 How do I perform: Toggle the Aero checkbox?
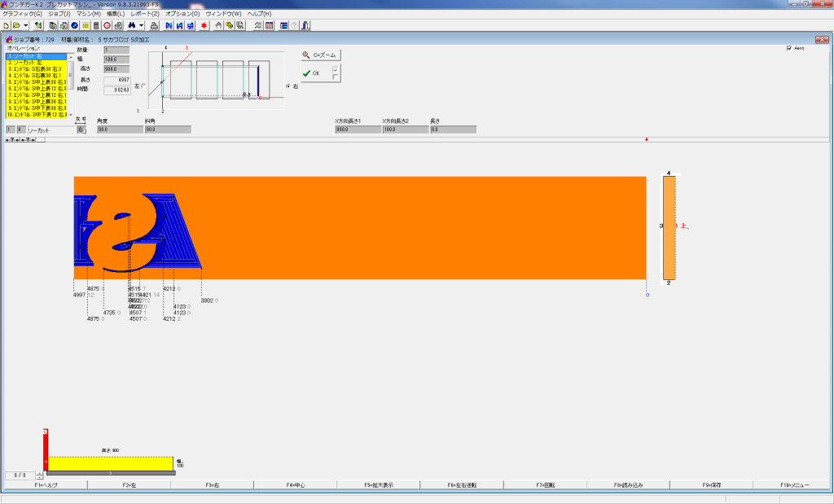[x=788, y=48]
